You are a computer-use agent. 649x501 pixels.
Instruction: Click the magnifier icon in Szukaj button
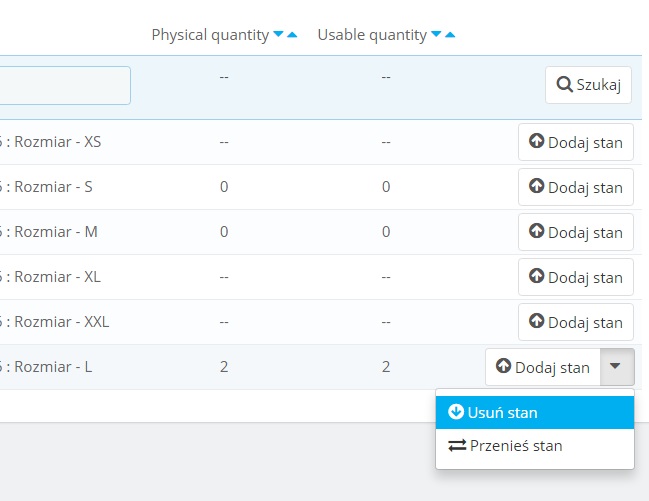click(564, 85)
